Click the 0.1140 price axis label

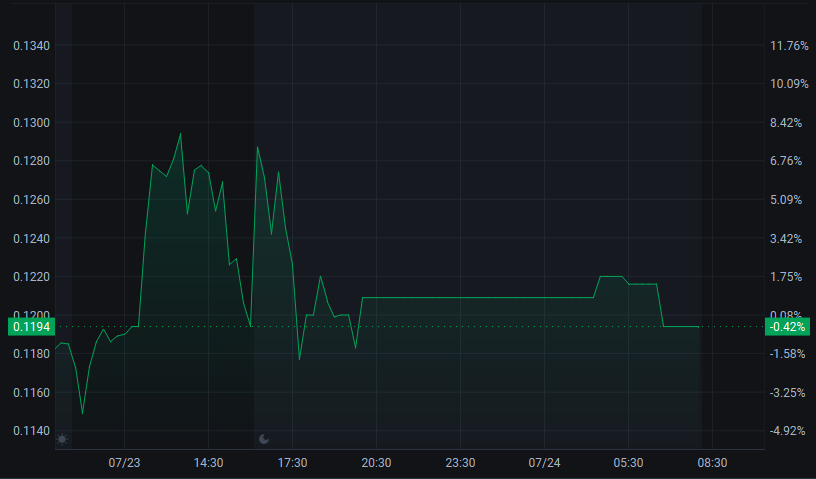[x=31, y=431]
